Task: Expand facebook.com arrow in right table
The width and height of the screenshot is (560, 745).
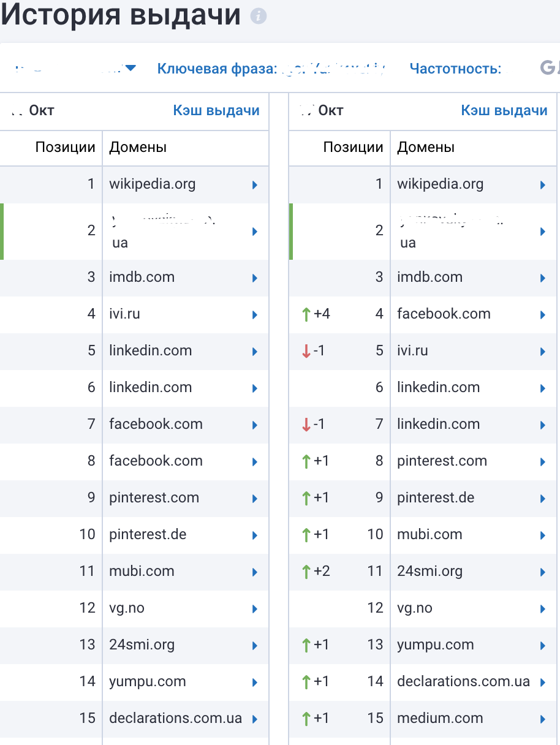Action: pyautogui.click(x=543, y=314)
